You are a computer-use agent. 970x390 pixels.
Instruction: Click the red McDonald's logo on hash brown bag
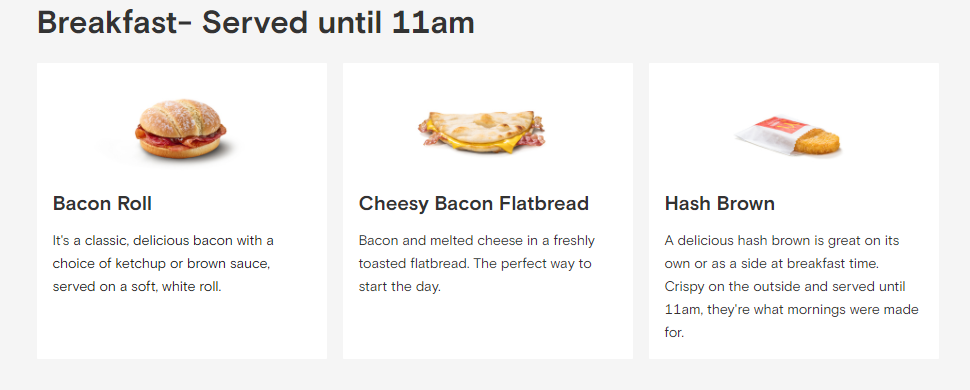[x=781, y=124]
